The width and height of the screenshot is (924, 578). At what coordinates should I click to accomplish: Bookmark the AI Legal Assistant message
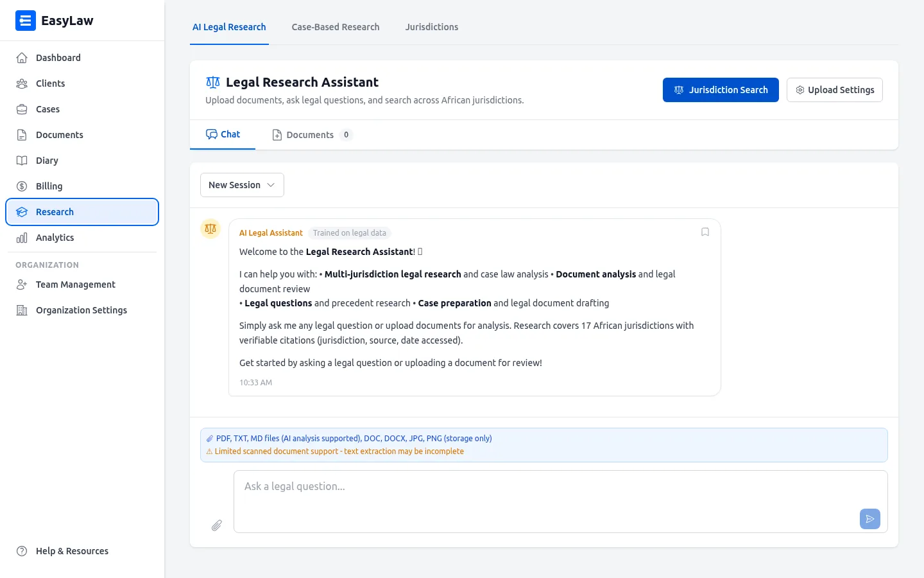(705, 232)
